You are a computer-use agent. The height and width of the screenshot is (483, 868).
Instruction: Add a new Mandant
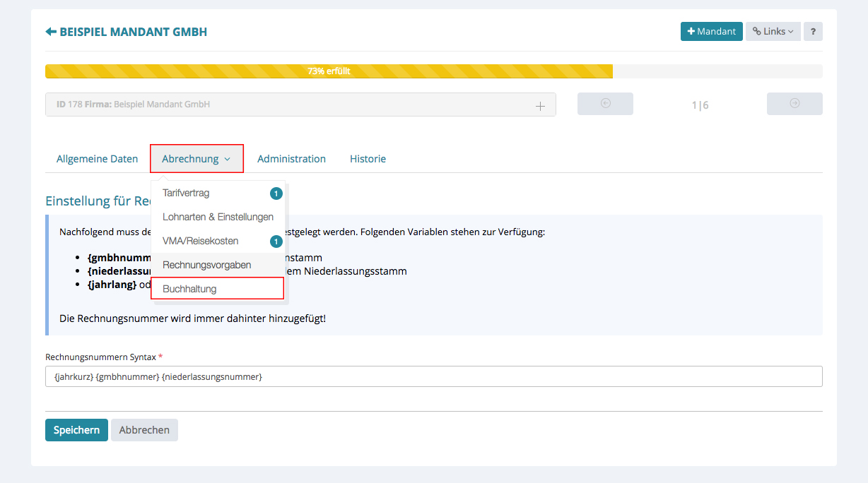[x=711, y=32]
